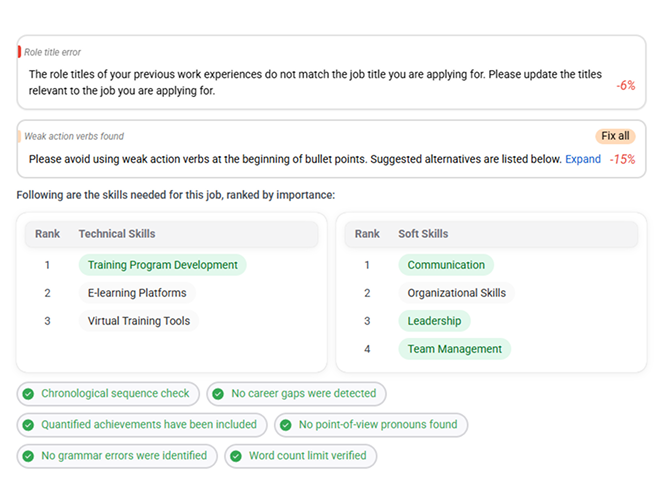Image resolution: width=667 pixels, height=500 pixels.
Task: Click the green check icon beside No point-of-view pronouns
Action: tap(286, 425)
